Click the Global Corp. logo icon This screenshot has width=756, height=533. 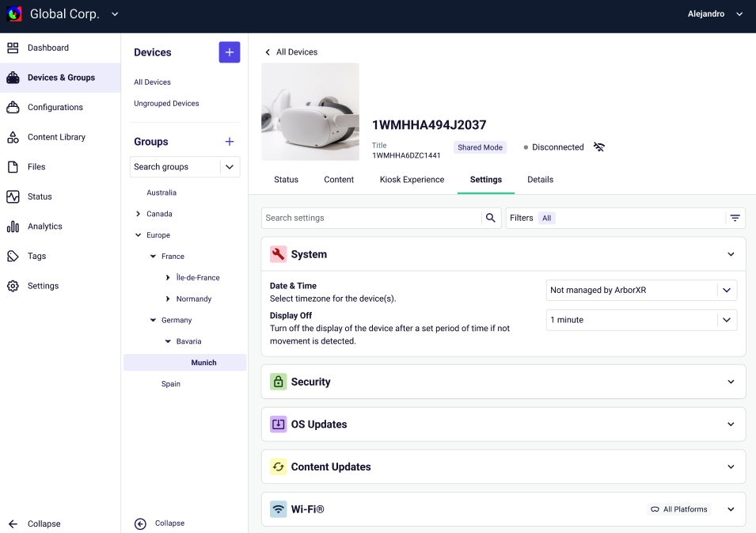pos(14,14)
